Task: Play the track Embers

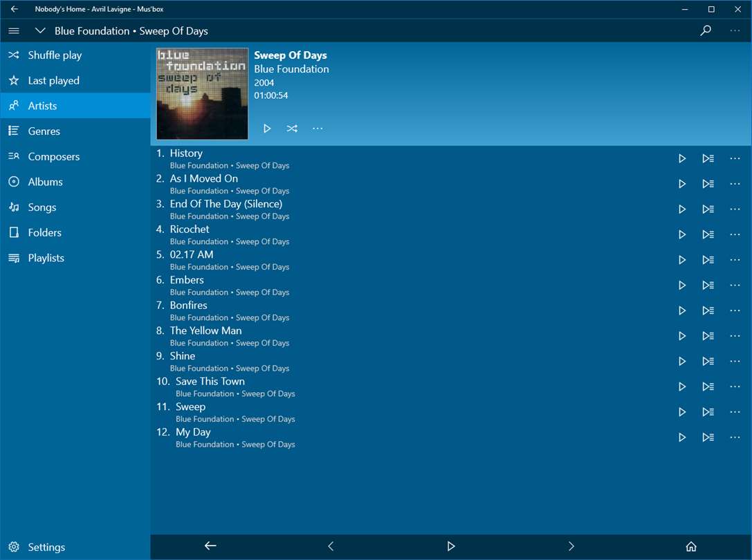Action: point(682,286)
